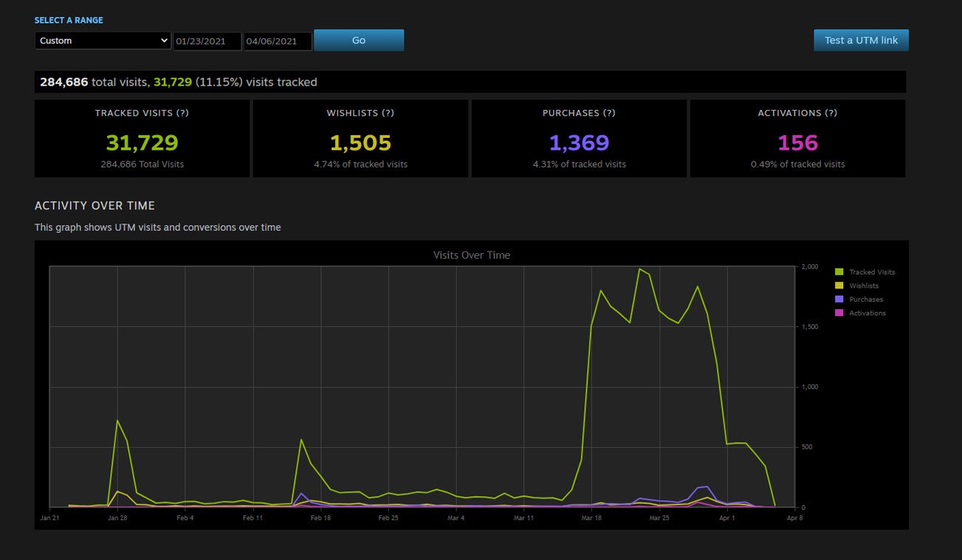This screenshot has width=962, height=560.
Task: Click the start date field showing 01/23/2021
Action: (x=207, y=41)
